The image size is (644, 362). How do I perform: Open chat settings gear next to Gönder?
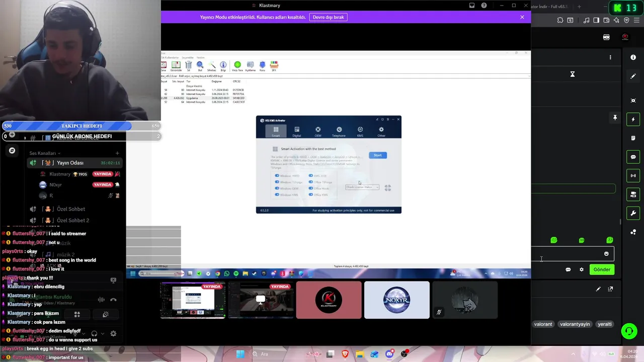coord(582,269)
